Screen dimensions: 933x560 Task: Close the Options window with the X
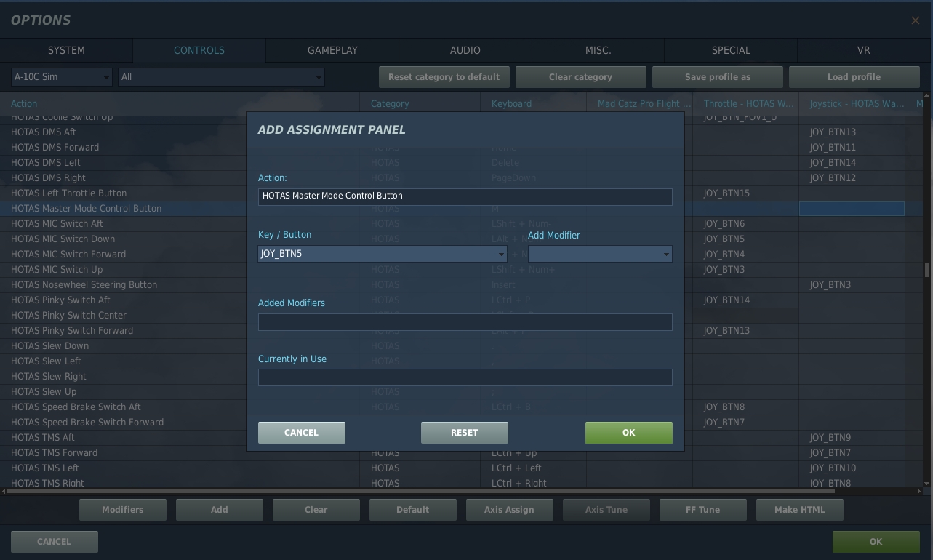(x=915, y=20)
